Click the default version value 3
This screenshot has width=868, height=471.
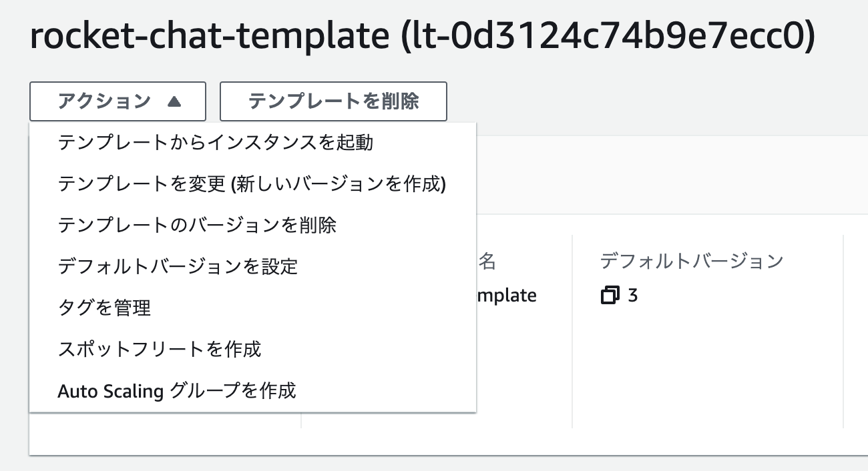(x=632, y=295)
